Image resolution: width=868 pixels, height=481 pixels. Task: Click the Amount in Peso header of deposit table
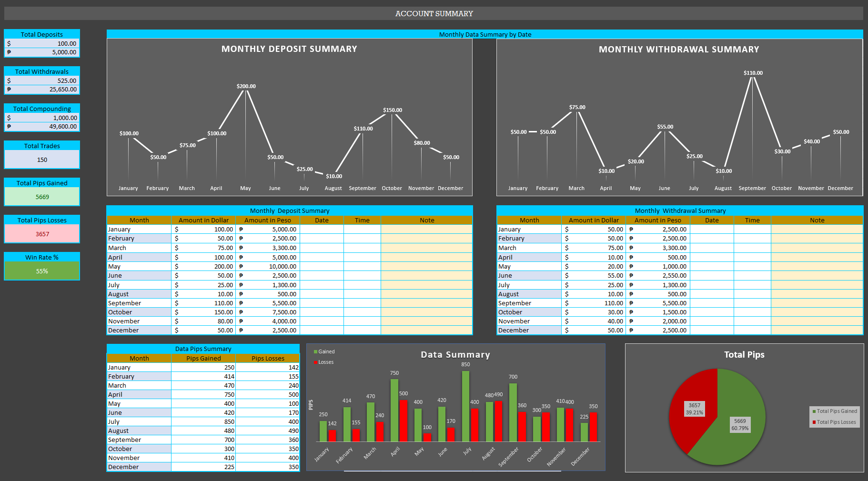(268, 220)
